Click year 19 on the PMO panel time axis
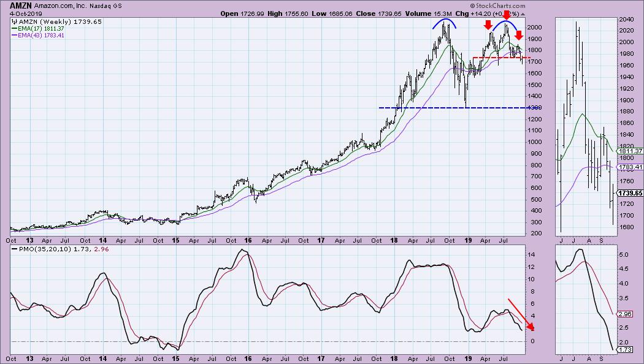 pos(468,358)
